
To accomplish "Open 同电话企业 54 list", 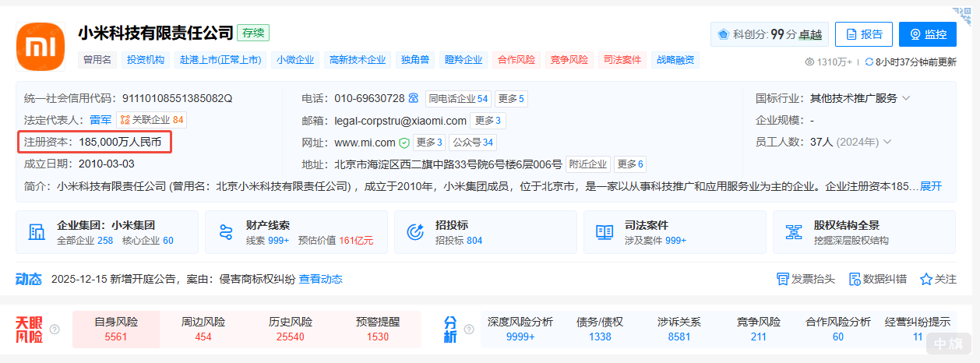I will 458,98.
